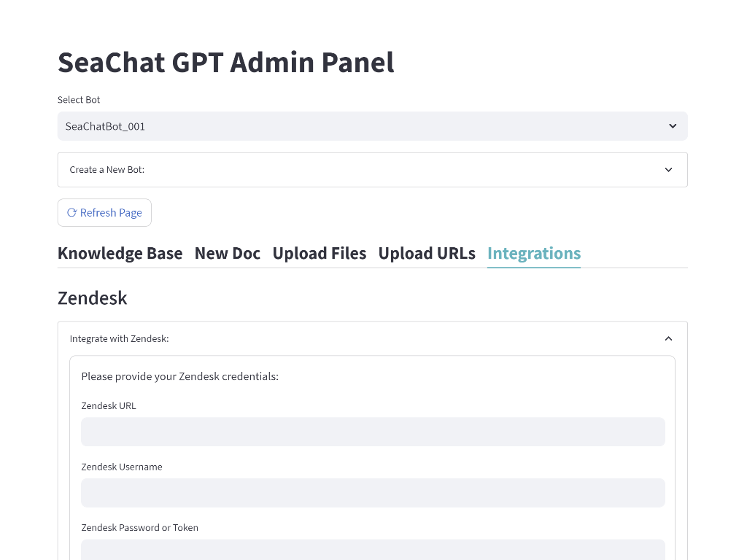Open the New Doc tab
Screen dimensions: 747x560
[227, 254]
